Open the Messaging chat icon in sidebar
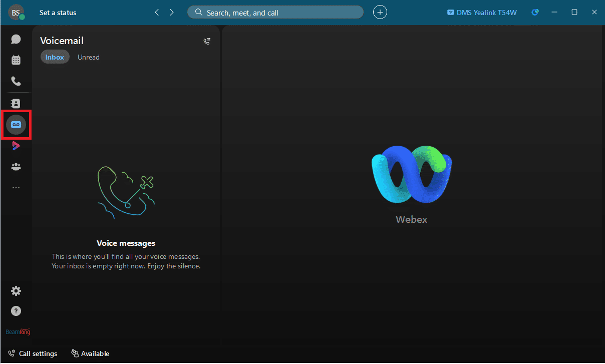Screen dimensions: 605x364 pos(16,39)
